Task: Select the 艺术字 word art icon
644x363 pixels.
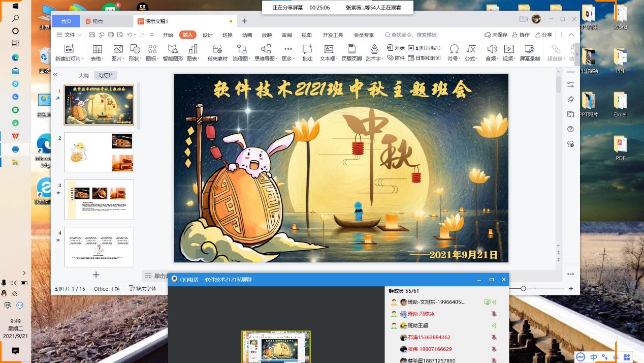Action: 374,49
